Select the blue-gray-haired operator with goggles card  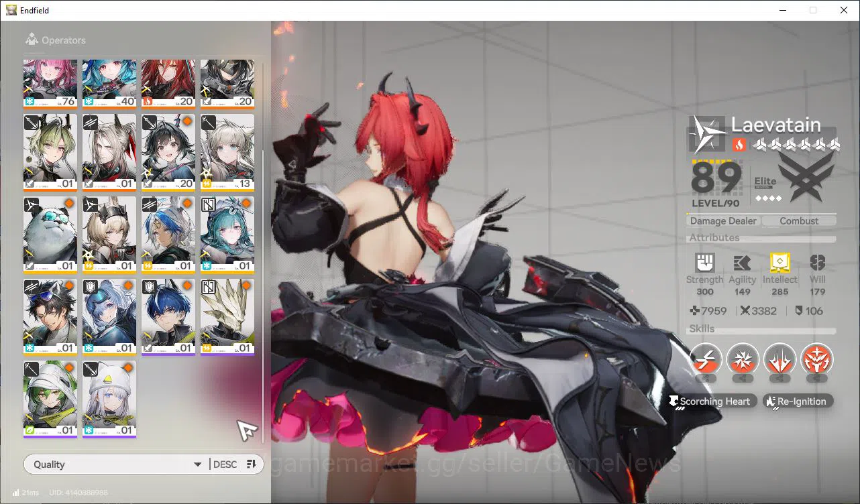(109, 317)
